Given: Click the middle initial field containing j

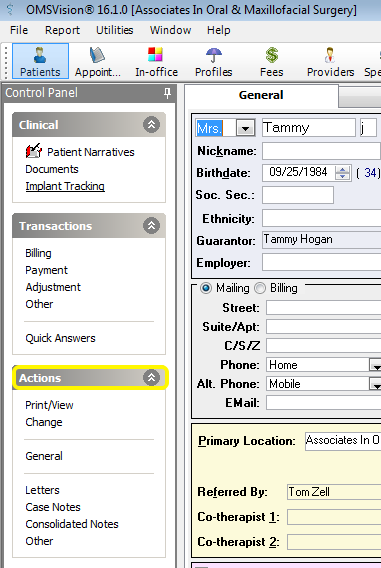Looking at the screenshot, I should coord(368,128).
